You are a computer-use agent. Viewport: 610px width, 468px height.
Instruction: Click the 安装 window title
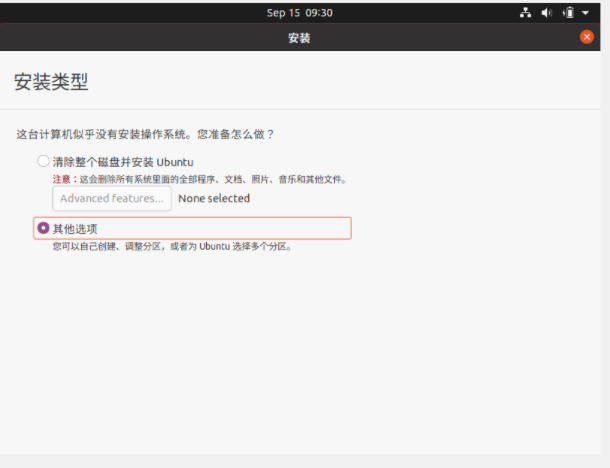(299, 38)
